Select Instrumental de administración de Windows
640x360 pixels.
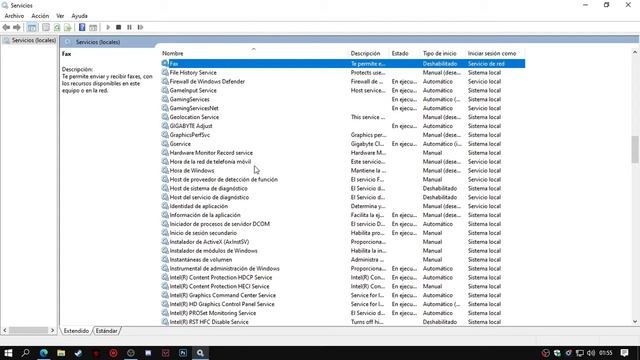pos(343,269)
